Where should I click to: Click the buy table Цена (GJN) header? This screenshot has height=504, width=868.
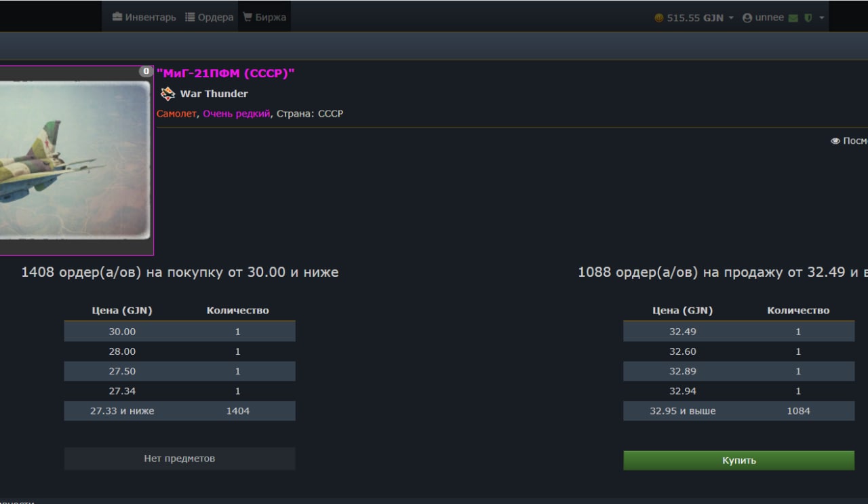(x=122, y=311)
